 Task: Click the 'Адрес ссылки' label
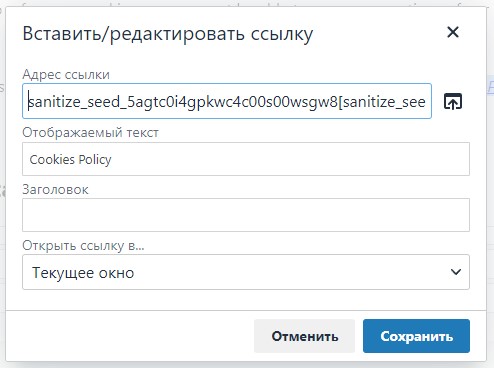(66, 74)
